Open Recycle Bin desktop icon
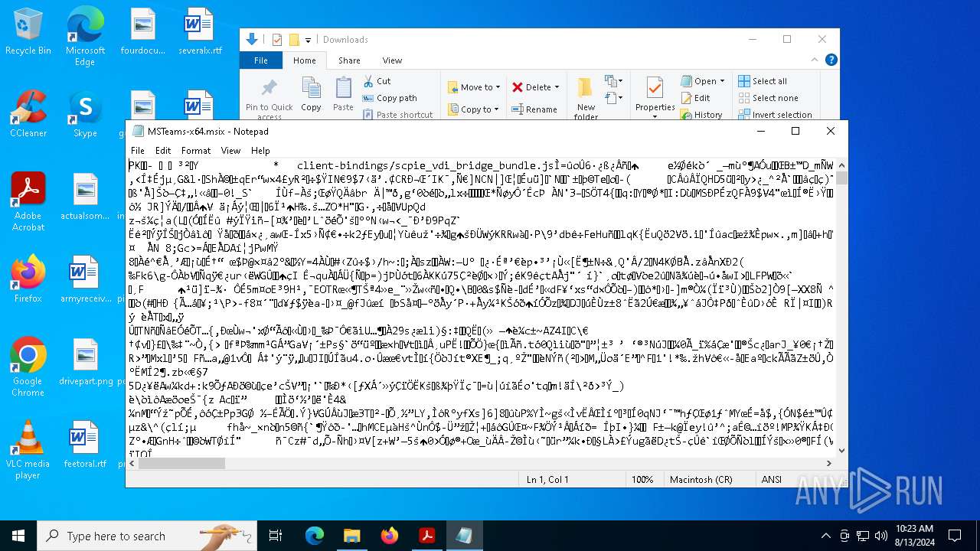The height and width of the screenshot is (551, 980). (28, 32)
